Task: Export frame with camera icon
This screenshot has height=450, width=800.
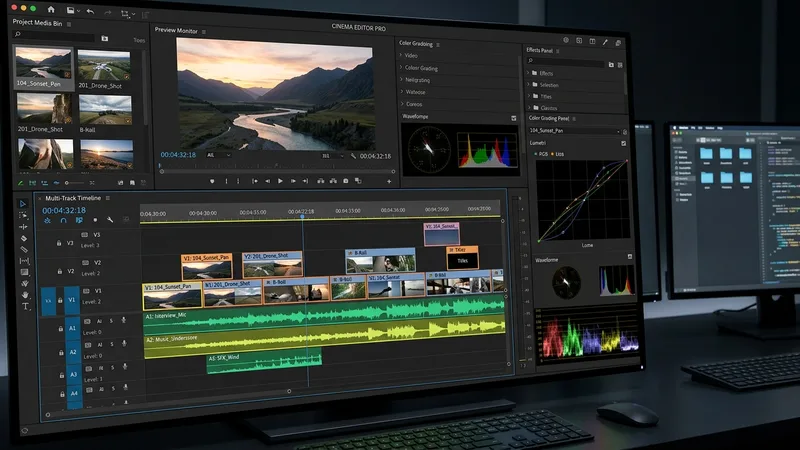Action: [x=345, y=181]
